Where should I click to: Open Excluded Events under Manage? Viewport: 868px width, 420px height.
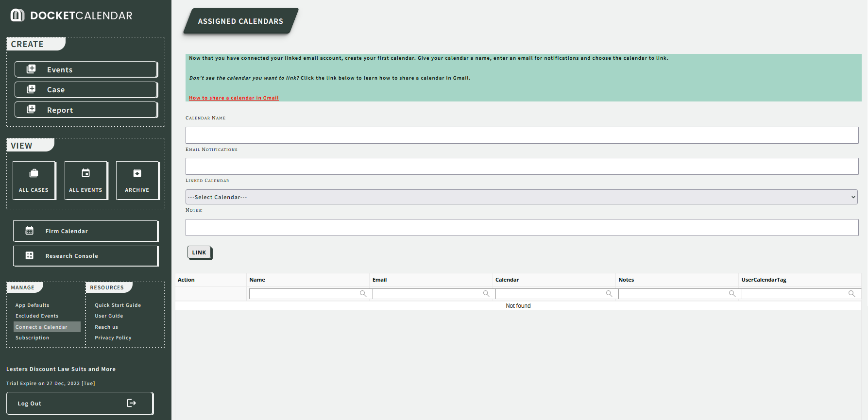[x=37, y=316]
